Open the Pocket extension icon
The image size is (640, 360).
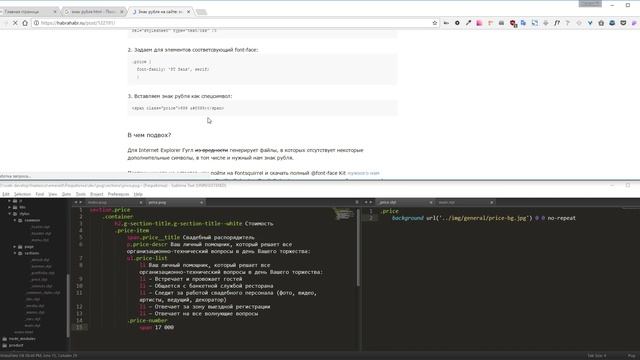coord(623,23)
